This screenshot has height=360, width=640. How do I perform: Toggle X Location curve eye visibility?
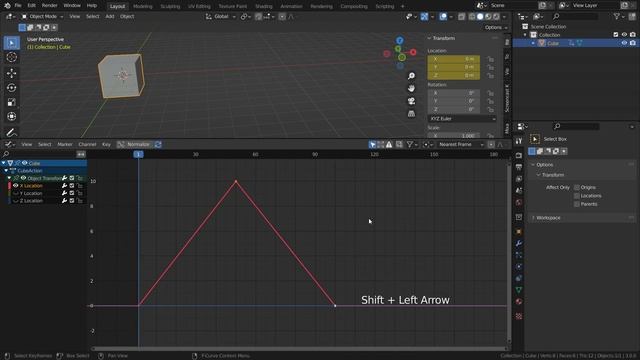click(16, 186)
